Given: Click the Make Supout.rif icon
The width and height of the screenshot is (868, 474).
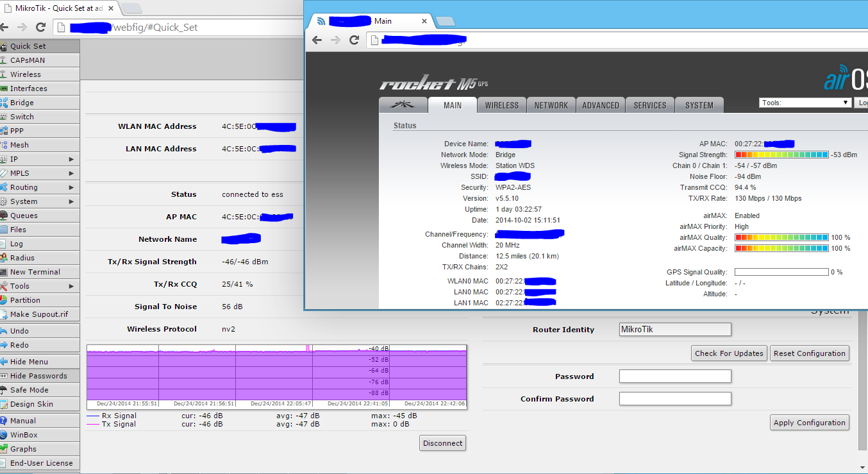Looking at the screenshot, I should [4, 314].
